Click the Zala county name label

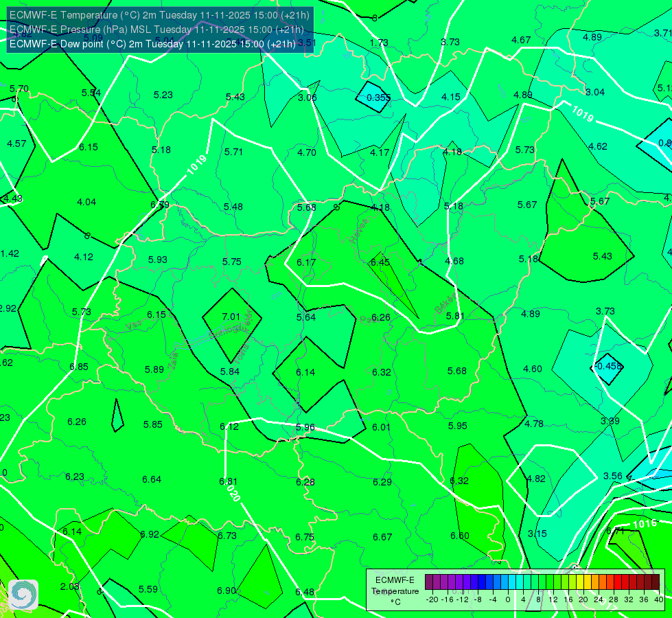[174, 360]
